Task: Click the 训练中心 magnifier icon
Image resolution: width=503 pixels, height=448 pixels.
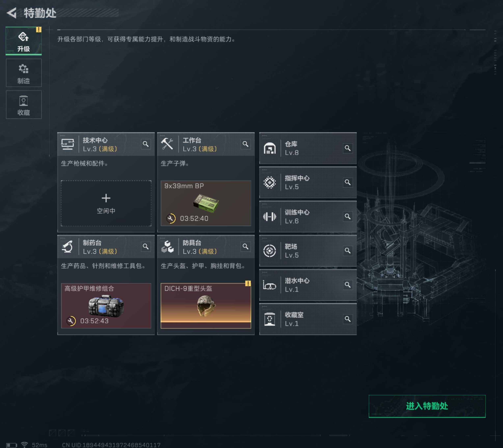Action: [x=348, y=217]
